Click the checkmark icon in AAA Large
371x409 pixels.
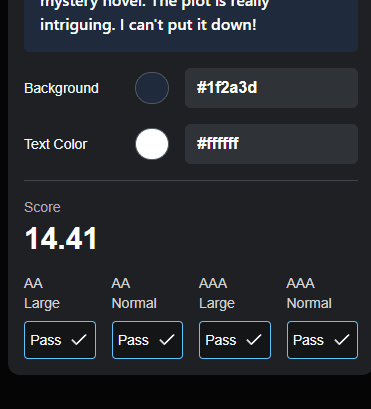254,340
